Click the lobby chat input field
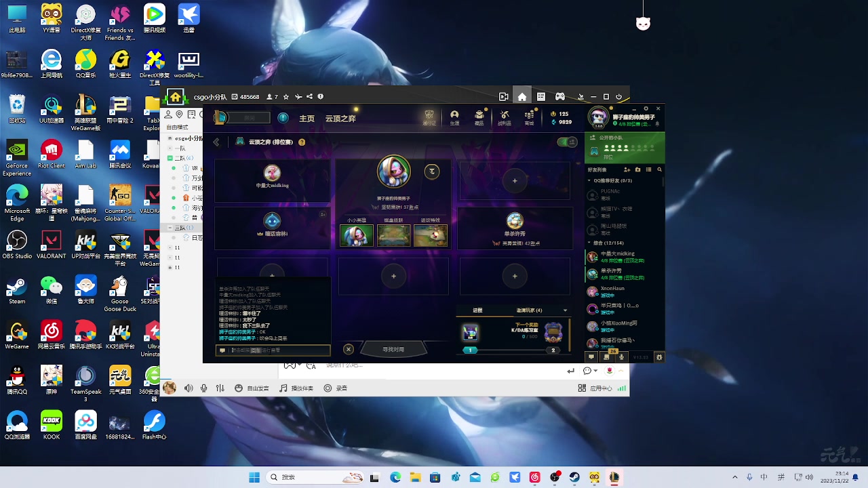The width and height of the screenshot is (868, 488). tap(273, 350)
